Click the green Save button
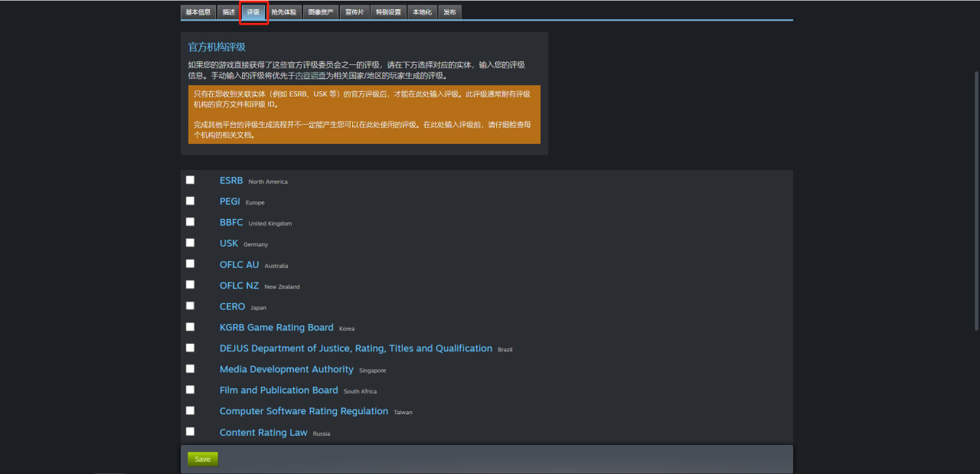This screenshot has width=980, height=474. pyautogui.click(x=203, y=459)
